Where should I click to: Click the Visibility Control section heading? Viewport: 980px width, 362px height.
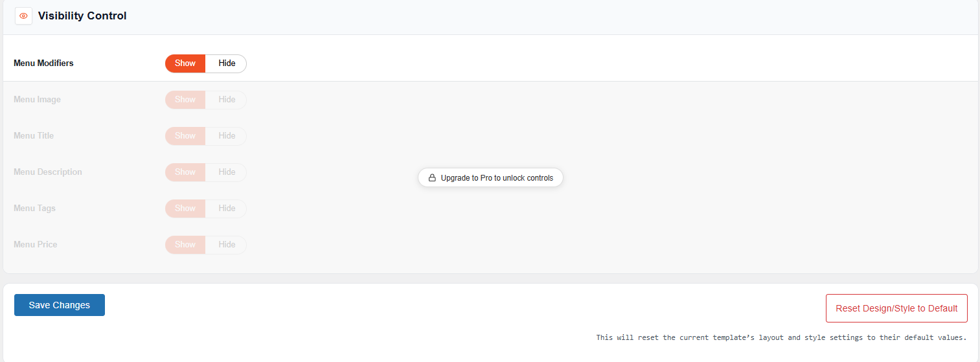(x=82, y=16)
